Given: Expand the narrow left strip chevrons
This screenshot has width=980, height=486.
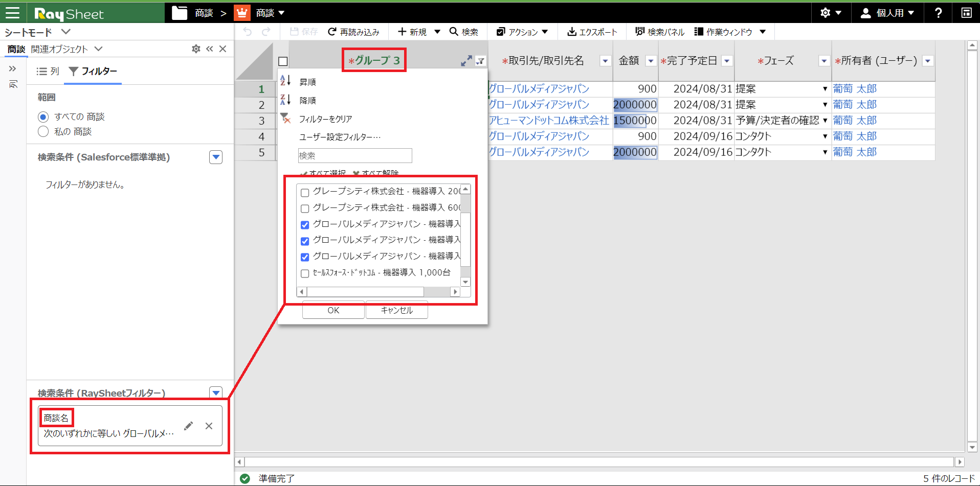Looking at the screenshot, I should (13, 68).
